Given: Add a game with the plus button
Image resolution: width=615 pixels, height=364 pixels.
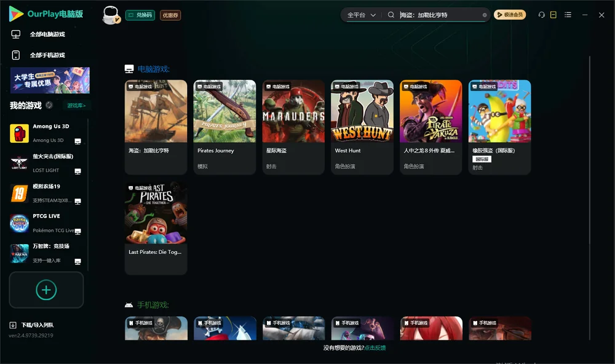Looking at the screenshot, I should tap(46, 290).
